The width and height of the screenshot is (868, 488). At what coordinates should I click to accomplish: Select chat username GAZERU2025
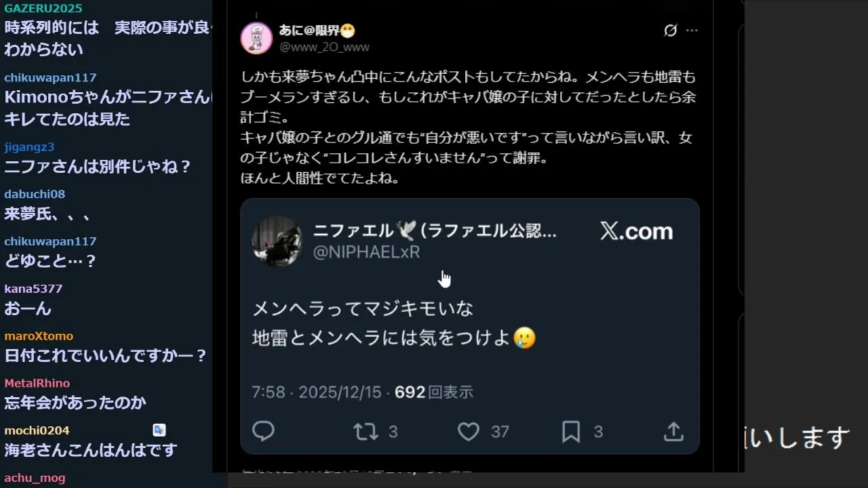click(x=43, y=9)
